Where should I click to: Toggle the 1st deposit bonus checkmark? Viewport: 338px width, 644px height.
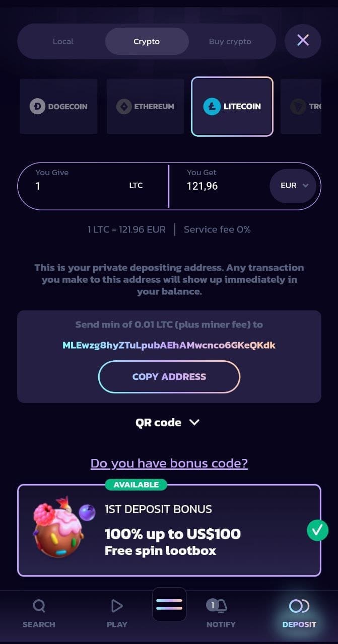[x=317, y=530]
